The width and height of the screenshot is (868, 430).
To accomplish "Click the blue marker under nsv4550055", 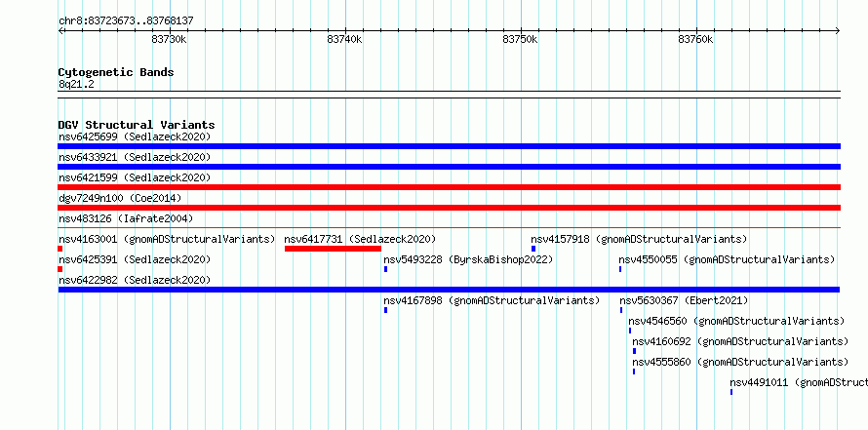I will click(x=620, y=269).
